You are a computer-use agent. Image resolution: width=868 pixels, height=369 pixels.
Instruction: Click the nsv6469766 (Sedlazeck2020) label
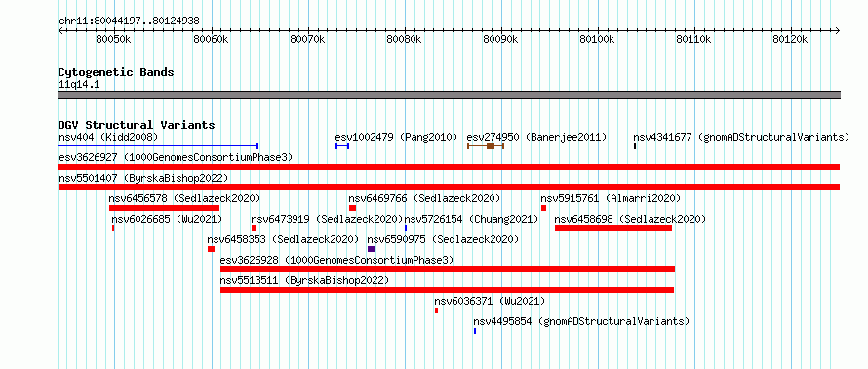pyautogui.click(x=424, y=198)
